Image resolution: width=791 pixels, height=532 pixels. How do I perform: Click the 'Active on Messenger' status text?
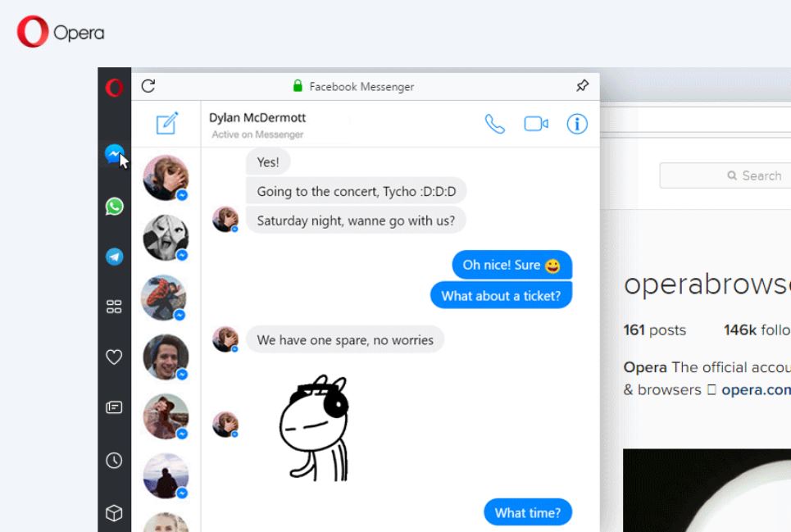click(257, 134)
